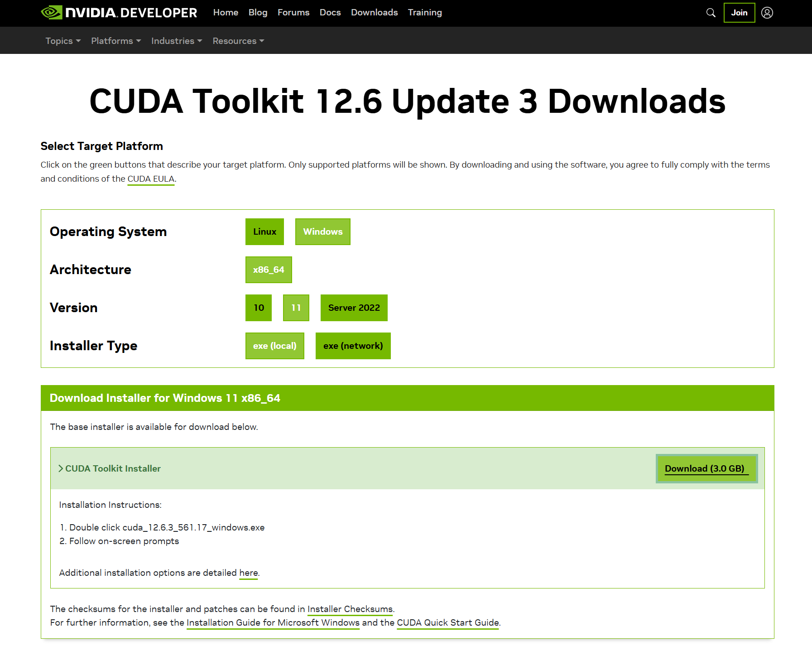812x651 pixels.
Task: Go to the Home nav link
Action: (226, 13)
